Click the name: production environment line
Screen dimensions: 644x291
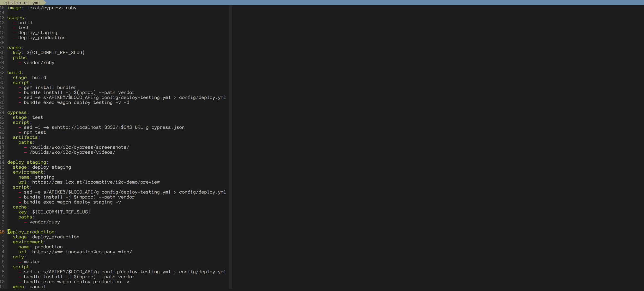(40, 247)
